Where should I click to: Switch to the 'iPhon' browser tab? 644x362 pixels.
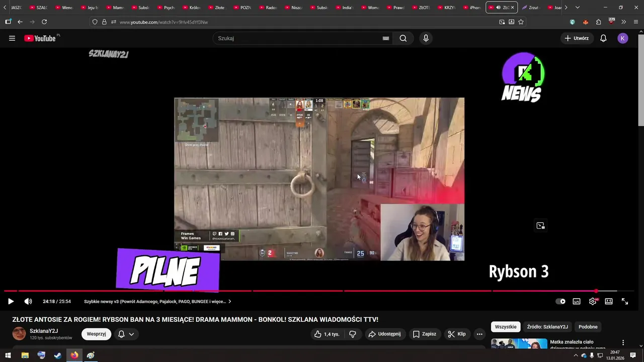(471, 8)
